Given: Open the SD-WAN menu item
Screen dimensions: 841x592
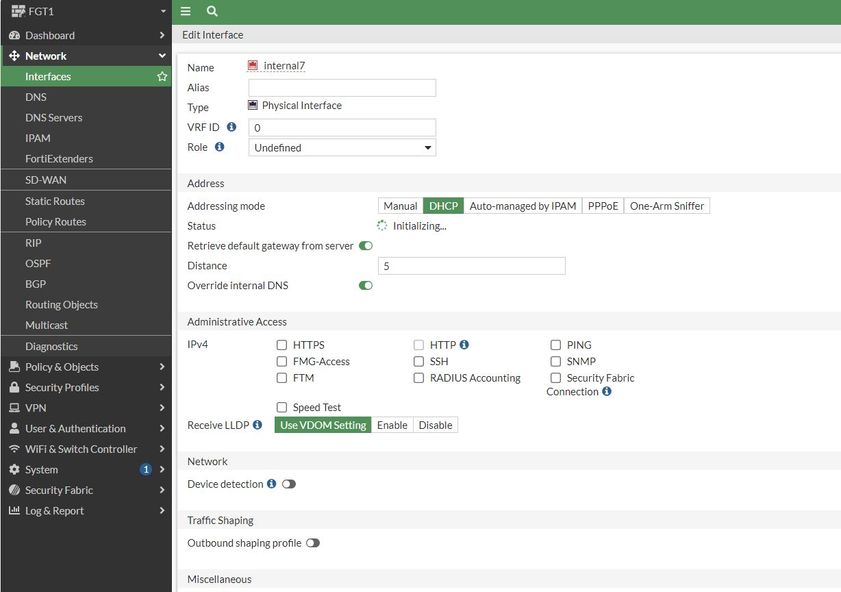Looking at the screenshot, I should pos(86,180).
